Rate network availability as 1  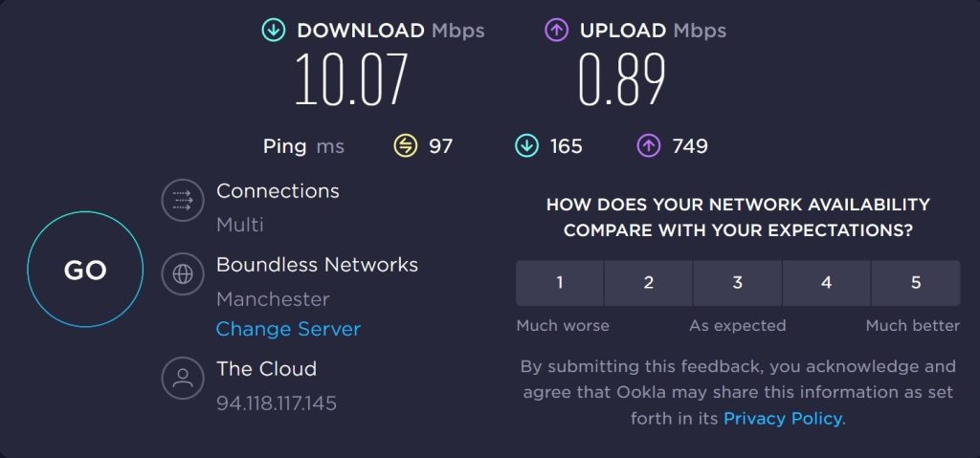(559, 283)
